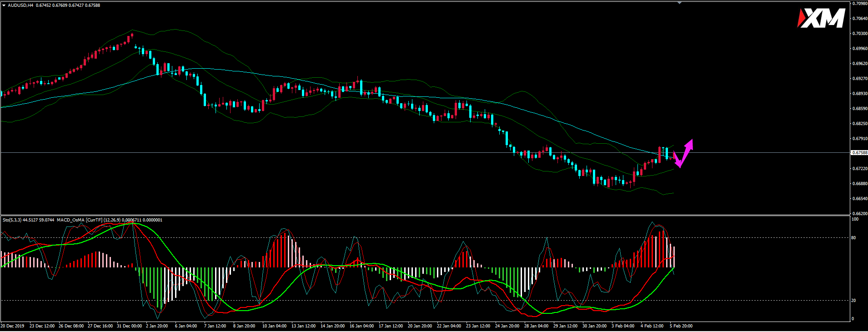Click the 0.70640 price axis label

860,19
